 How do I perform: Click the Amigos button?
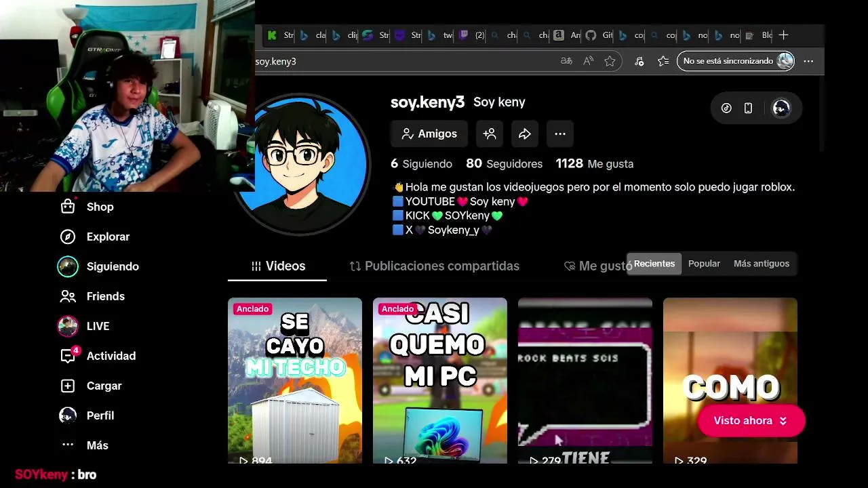point(429,134)
